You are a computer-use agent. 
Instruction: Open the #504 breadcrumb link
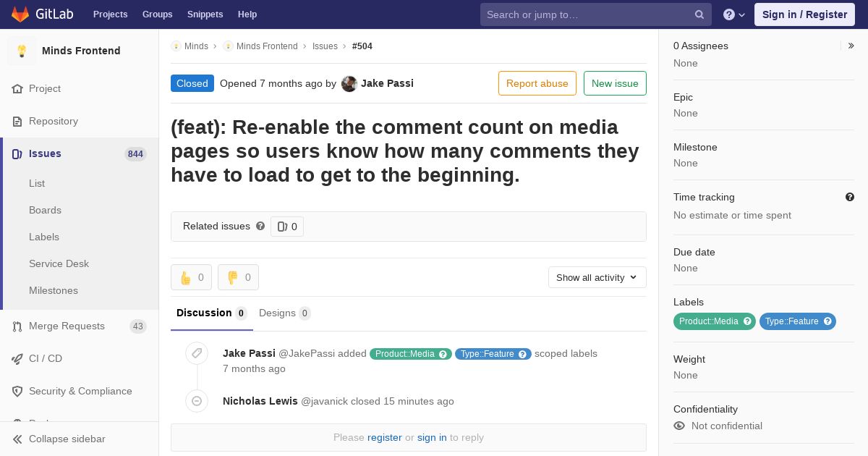[362, 46]
